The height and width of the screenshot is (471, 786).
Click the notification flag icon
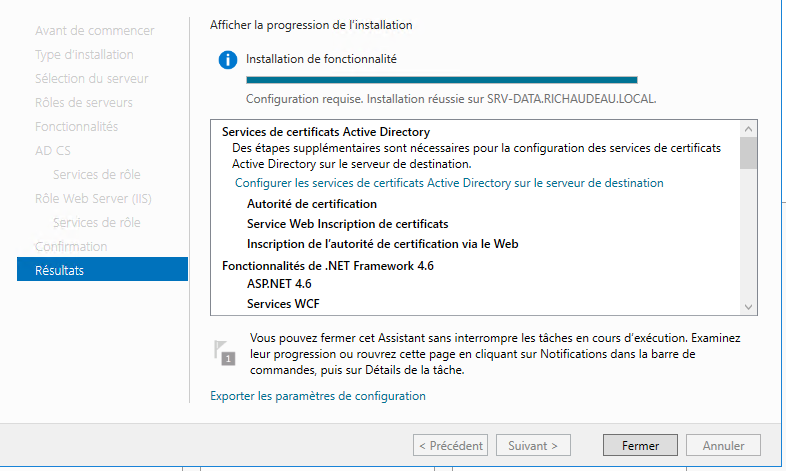click(225, 353)
